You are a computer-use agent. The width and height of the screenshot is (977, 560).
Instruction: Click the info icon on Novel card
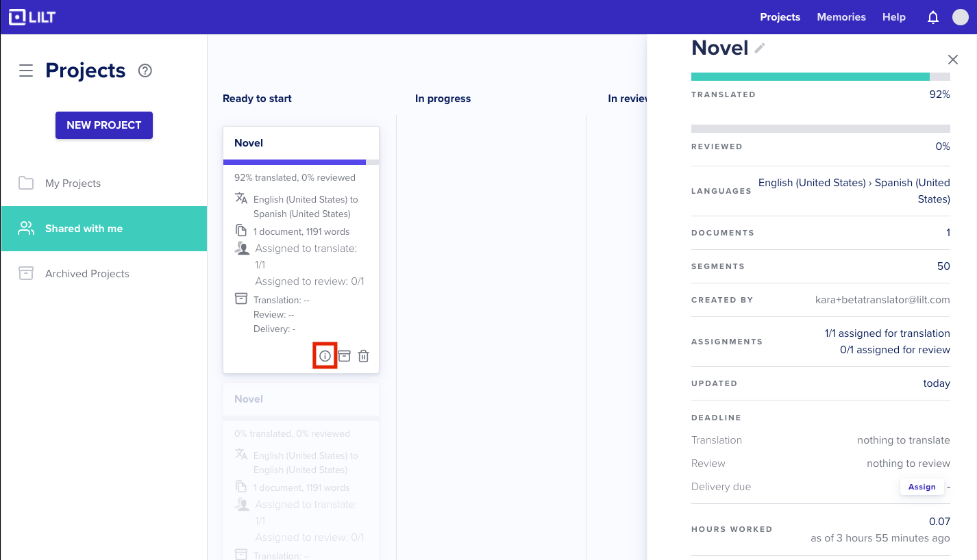pos(325,356)
